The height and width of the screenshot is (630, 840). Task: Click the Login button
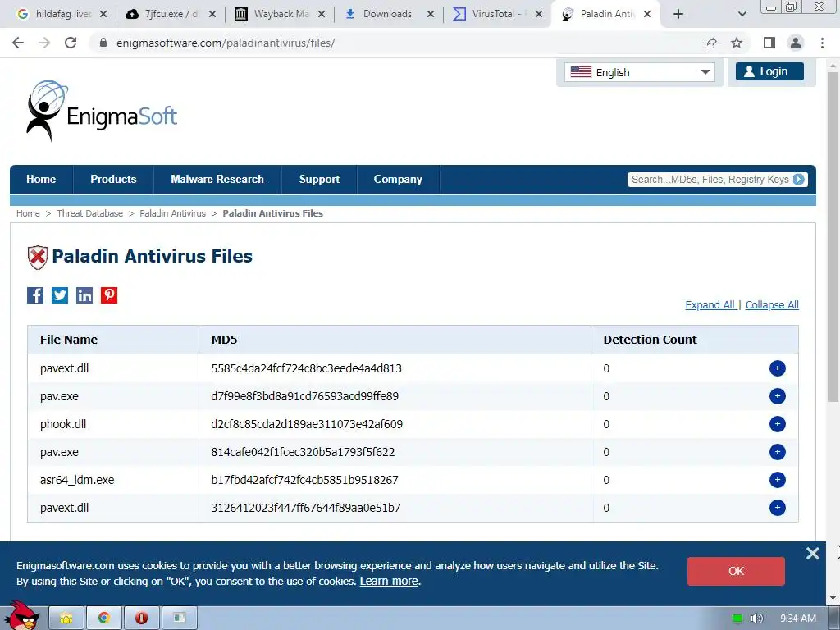click(769, 72)
